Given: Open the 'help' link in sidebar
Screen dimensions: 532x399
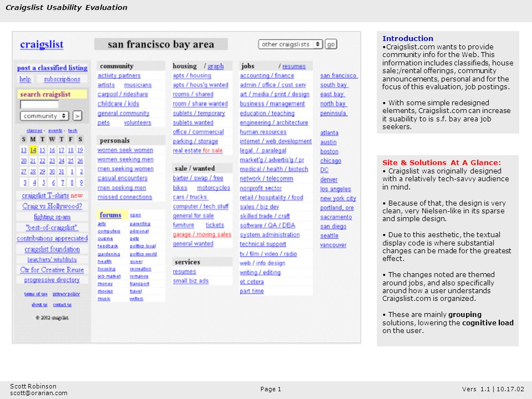Looking at the screenshot, I should (25, 79).
